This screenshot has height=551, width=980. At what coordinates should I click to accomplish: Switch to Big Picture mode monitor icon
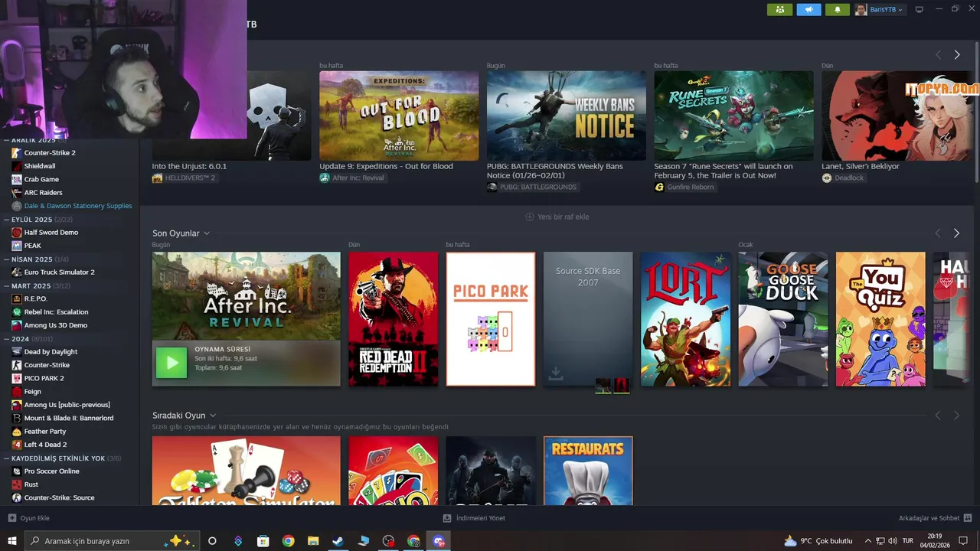pyautogui.click(x=920, y=9)
